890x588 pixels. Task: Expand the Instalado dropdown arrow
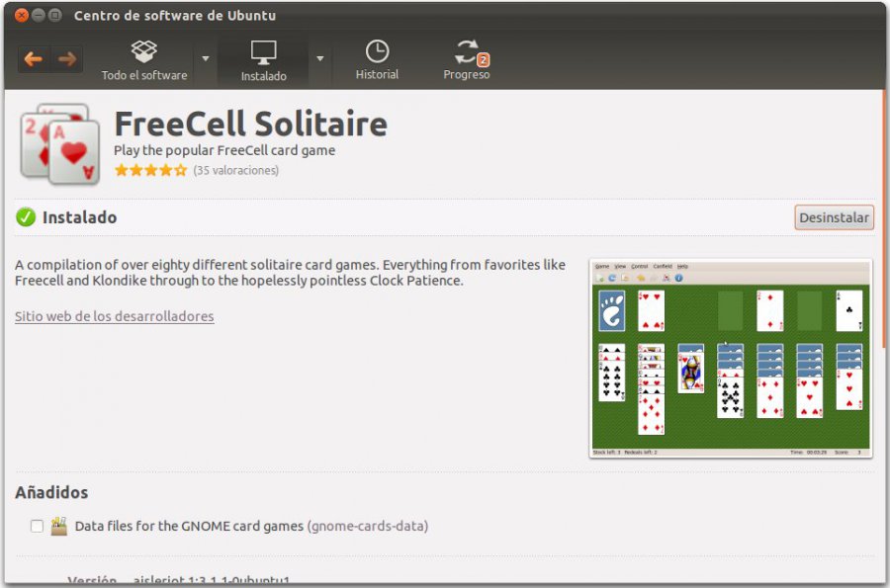coord(320,58)
